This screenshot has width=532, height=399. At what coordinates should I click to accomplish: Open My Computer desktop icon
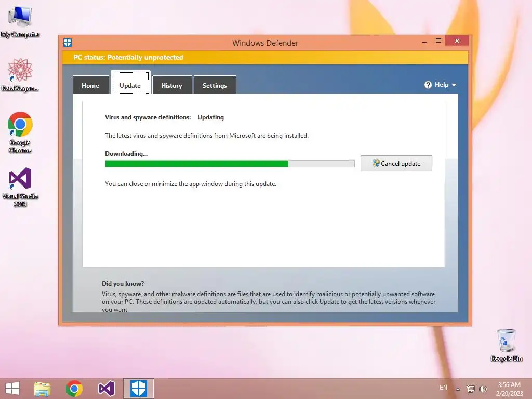[20, 22]
